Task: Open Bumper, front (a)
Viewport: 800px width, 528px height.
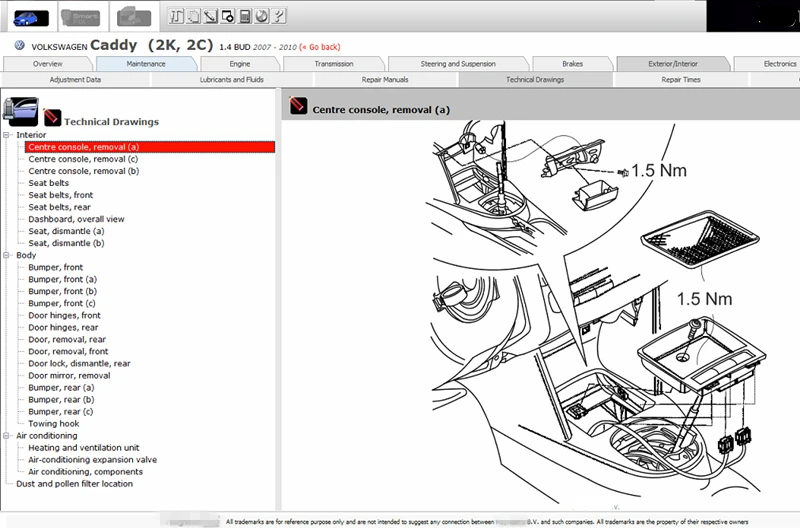Action: (x=63, y=279)
